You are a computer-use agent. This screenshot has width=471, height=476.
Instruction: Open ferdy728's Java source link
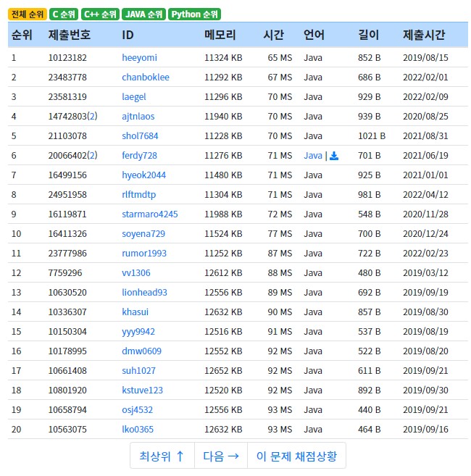(x=313, y=156)
